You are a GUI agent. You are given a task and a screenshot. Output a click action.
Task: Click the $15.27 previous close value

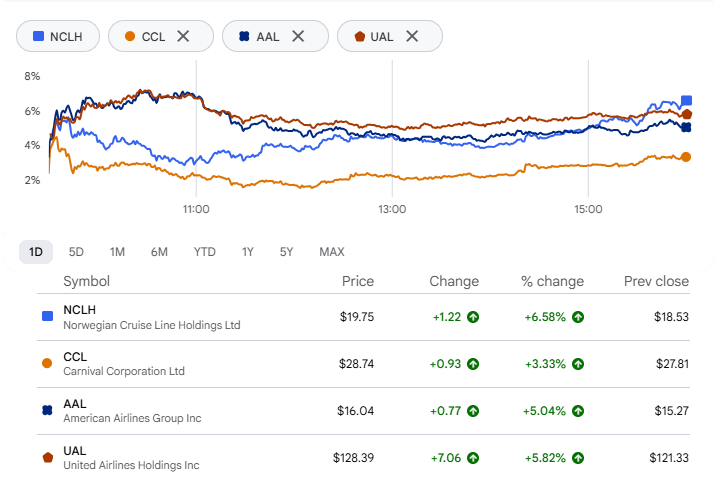pyautogui.click(x=672, y=411)
